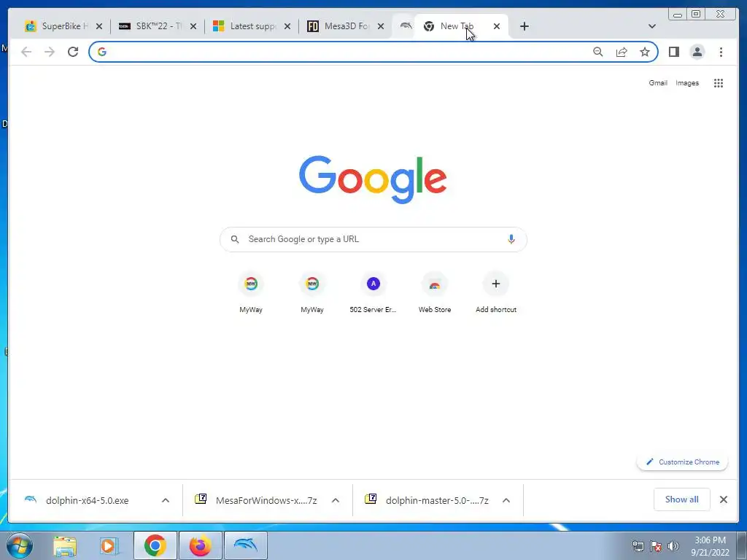Image resolution: width=747 pixels, height=560 pixels.
Task: Open the tab search dropdown arrow
Action: [652, 26]
